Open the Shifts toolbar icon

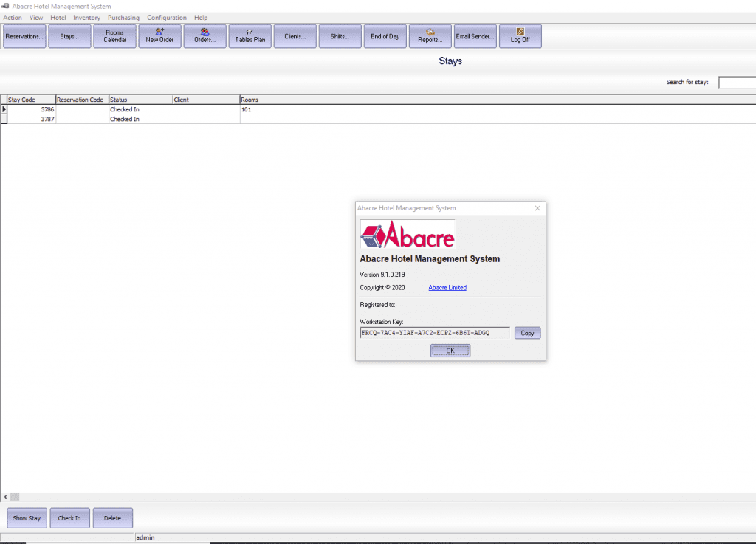tap(340, 35)
